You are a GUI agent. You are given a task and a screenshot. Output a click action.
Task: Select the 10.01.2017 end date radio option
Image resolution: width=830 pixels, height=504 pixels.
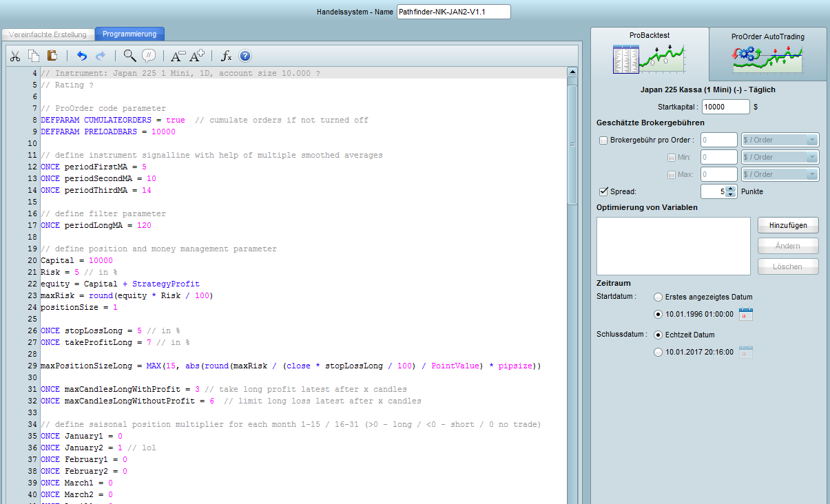(x=658, y=353)
